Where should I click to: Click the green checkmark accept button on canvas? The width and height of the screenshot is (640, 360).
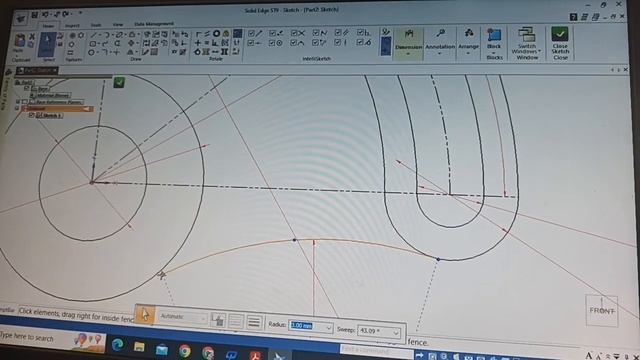119,82
